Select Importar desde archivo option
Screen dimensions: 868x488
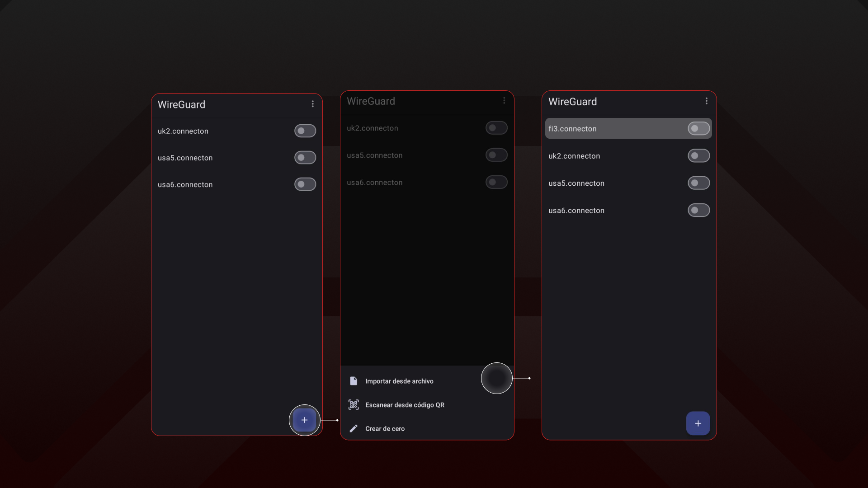pos(399,381)
